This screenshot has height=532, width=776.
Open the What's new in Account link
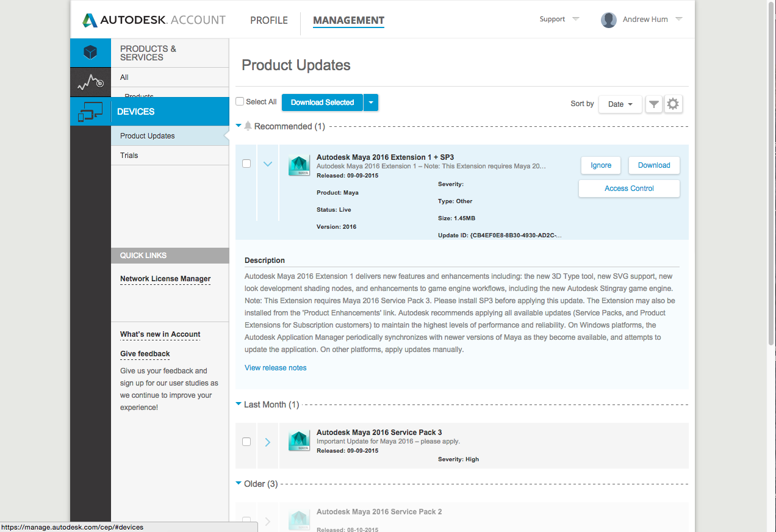click(x=160, y=334)
